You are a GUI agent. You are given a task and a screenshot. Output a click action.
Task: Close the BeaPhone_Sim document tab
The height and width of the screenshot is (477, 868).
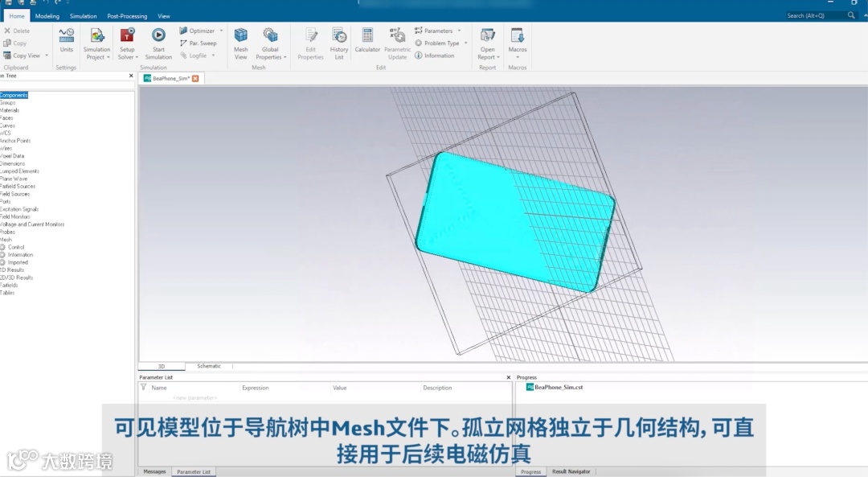coord(195,79)
